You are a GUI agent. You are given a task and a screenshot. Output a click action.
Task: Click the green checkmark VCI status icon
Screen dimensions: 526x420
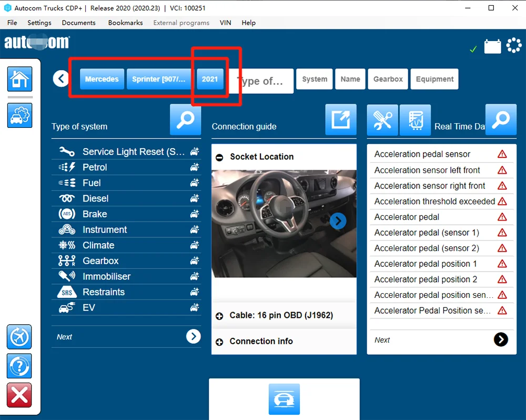click(x=473, y=49)
